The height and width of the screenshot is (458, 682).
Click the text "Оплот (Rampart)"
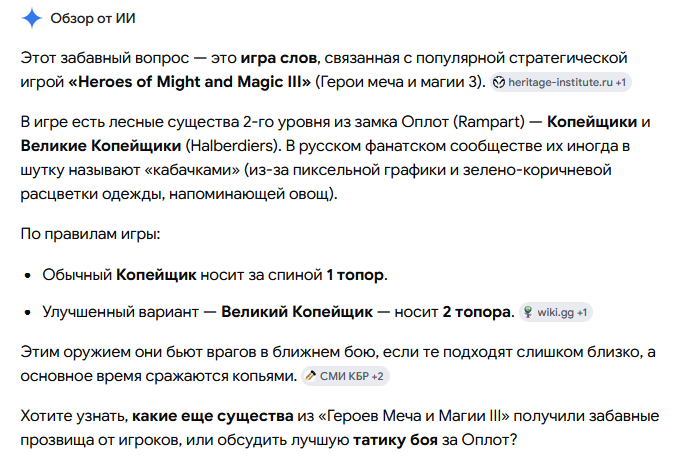click(x=463, y=122)
